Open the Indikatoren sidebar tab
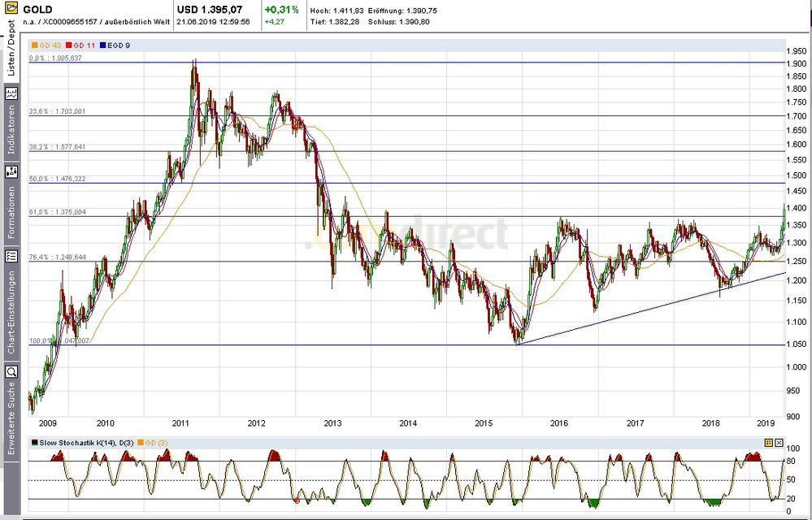 [x=11, y=130]
